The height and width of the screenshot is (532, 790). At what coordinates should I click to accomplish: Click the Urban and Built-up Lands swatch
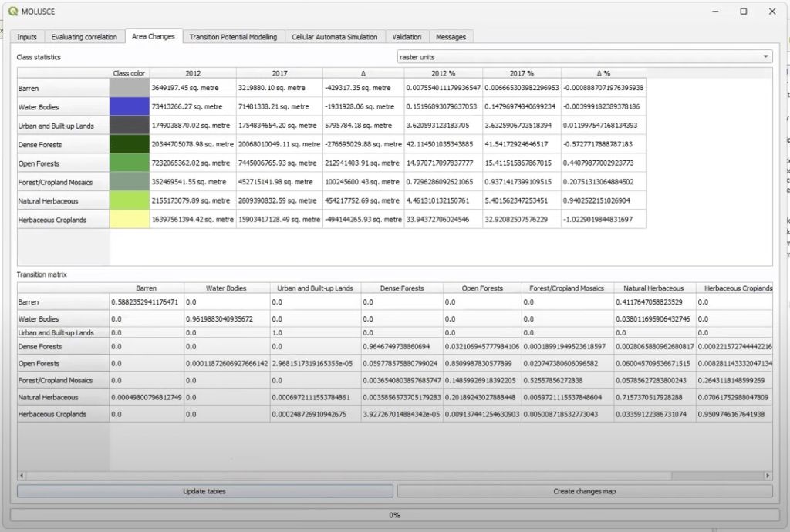130,126
